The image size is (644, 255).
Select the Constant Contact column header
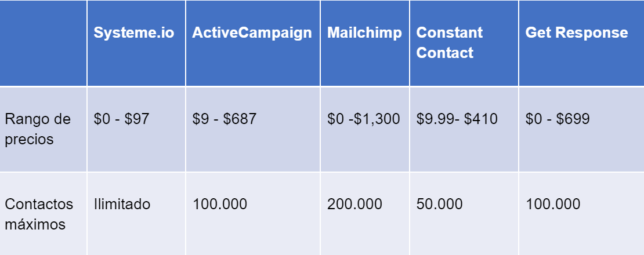[x=449, y=42]
